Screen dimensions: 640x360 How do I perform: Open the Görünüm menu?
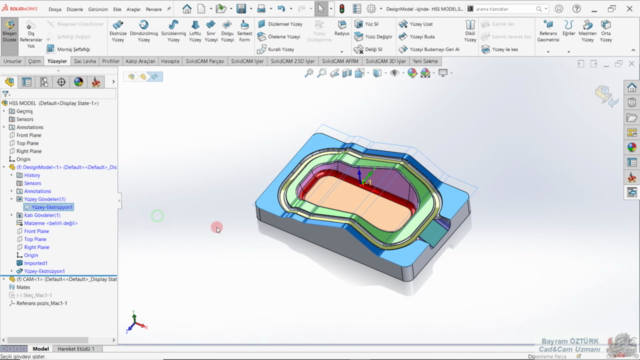[98, 9]
